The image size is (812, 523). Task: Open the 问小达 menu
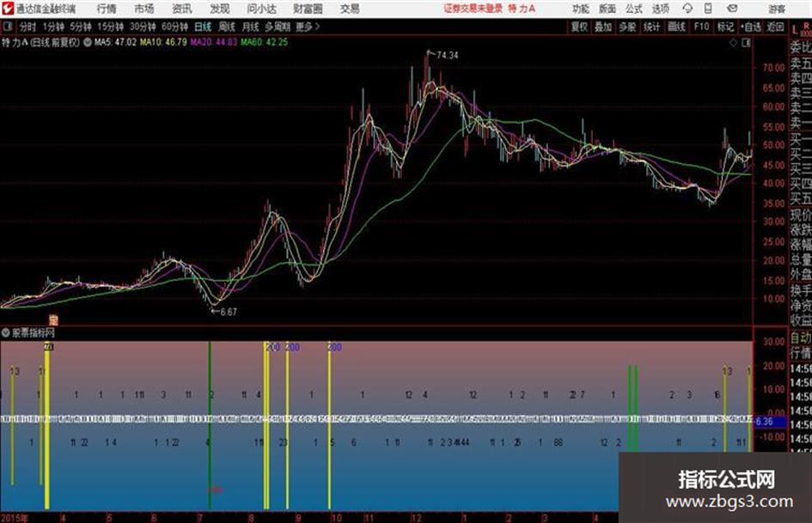[x=262, y=9]
